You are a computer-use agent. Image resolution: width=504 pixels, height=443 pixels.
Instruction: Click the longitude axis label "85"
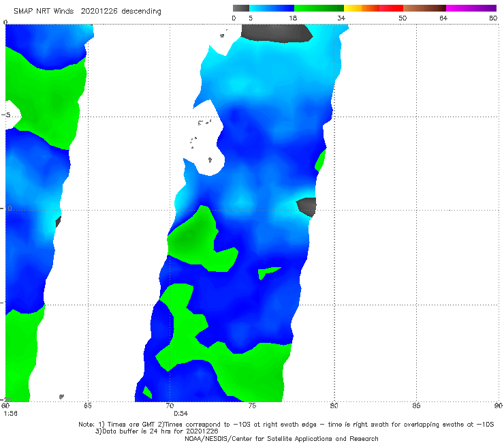pyautogui.click(x=416, y=406)
